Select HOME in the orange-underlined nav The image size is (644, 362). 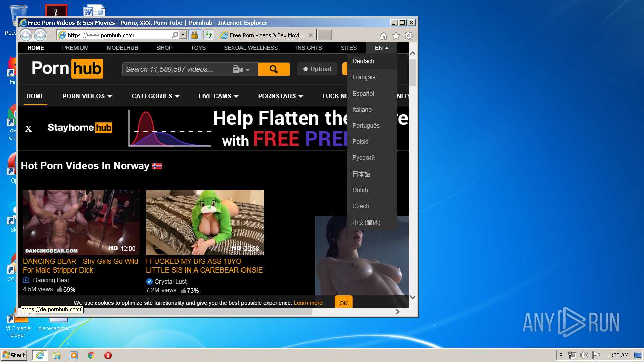pos(35,96)
